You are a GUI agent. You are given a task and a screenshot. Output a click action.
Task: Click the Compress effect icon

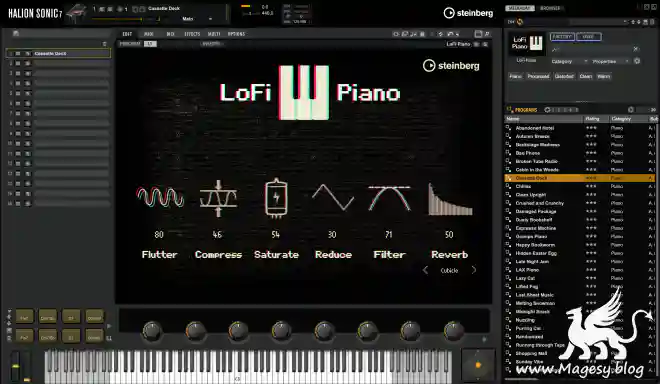coord(218,198)
